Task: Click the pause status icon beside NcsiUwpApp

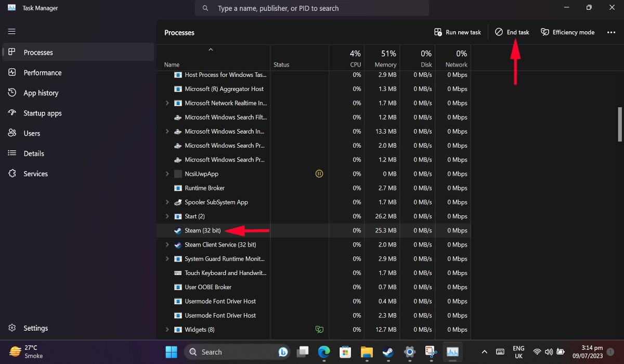Action: click(319, 174)
